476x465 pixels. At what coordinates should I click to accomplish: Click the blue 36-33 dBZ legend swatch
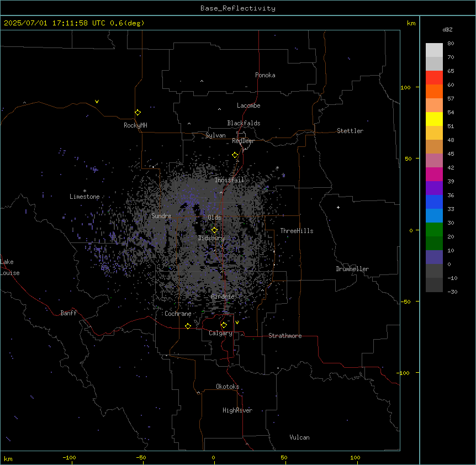coord(434,202)
